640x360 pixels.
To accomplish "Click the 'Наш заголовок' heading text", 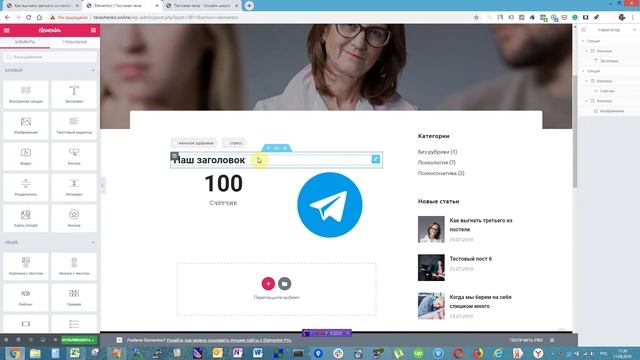I will click(x=209, y=160).
